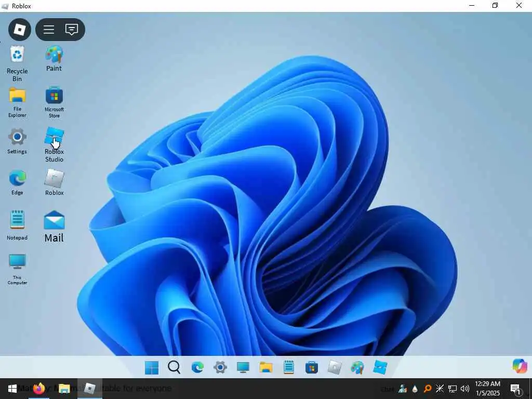
Task: Minimize the Roblox window
Action: [472, 5]
